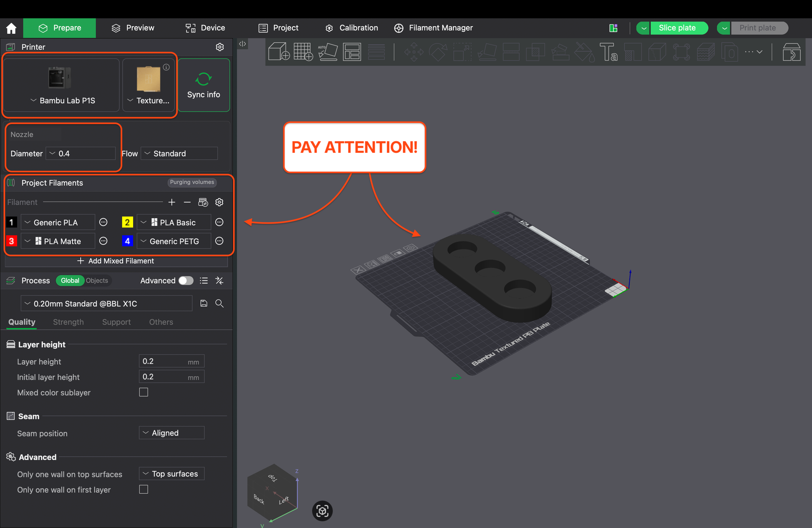Switch Process to Global mode

click(70, 280)
